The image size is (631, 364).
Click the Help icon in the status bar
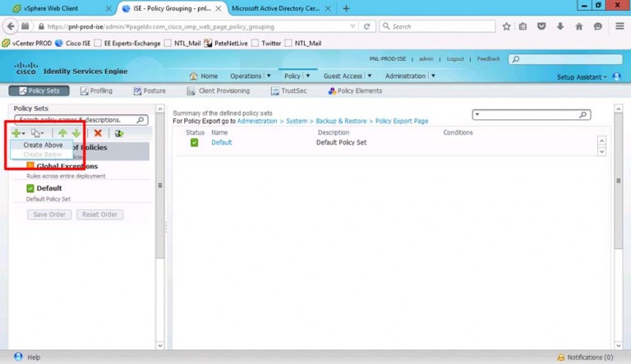pos(18,357)
